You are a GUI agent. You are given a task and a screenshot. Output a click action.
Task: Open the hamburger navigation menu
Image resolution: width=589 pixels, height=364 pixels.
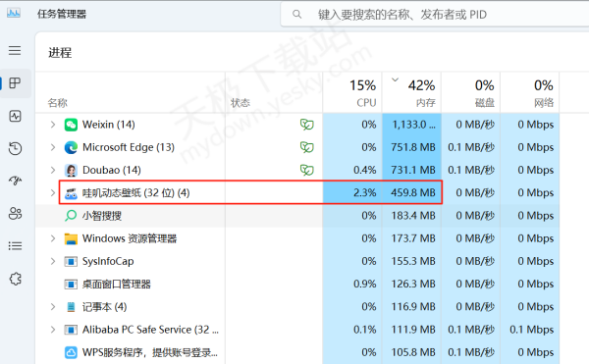click(x=15, y=50)
